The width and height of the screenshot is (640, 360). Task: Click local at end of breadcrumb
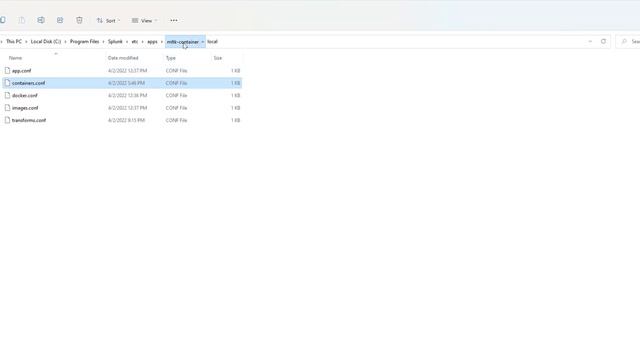212,42
